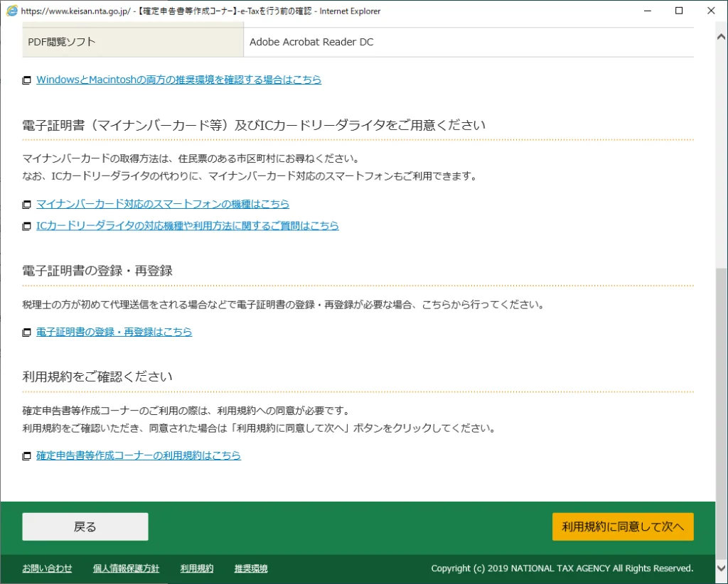Click heading 電子証明書（マイナンバーカード等）及びICカードリーダライタ
Image resolution: width=728 pixels, height=584 pixels.
click(x=254, y=125)
